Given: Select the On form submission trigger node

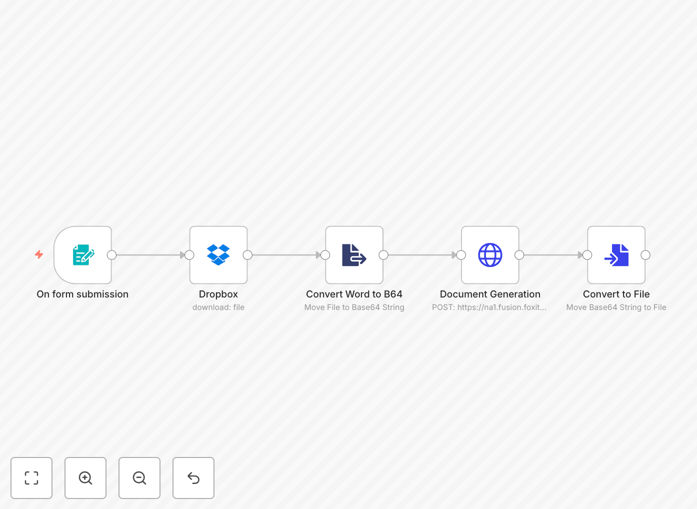Looking at the screenshot, I should click(x=83, y=255).
